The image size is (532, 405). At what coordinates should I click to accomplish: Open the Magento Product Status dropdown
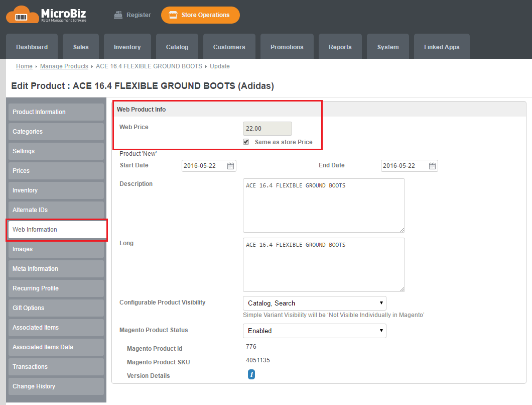pos(315,331)
